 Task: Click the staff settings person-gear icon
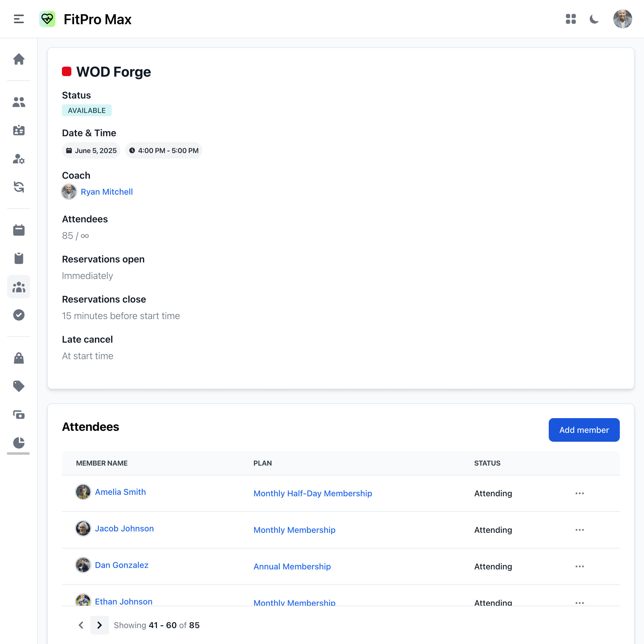coord(19,160)
